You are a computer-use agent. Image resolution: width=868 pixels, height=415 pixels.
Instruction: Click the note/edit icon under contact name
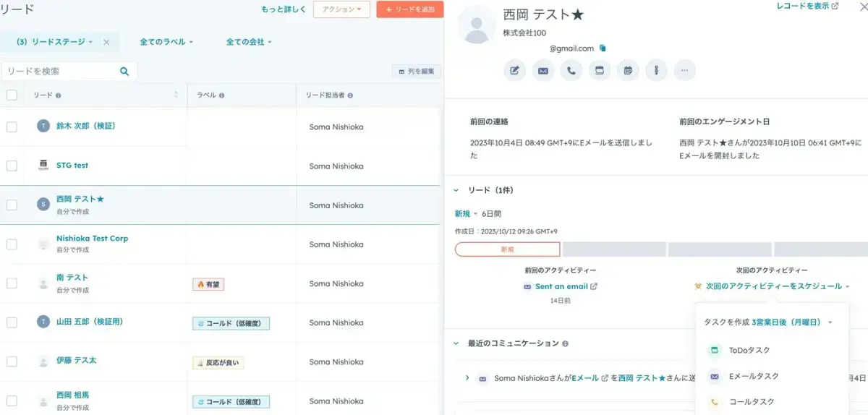[514, 70]
